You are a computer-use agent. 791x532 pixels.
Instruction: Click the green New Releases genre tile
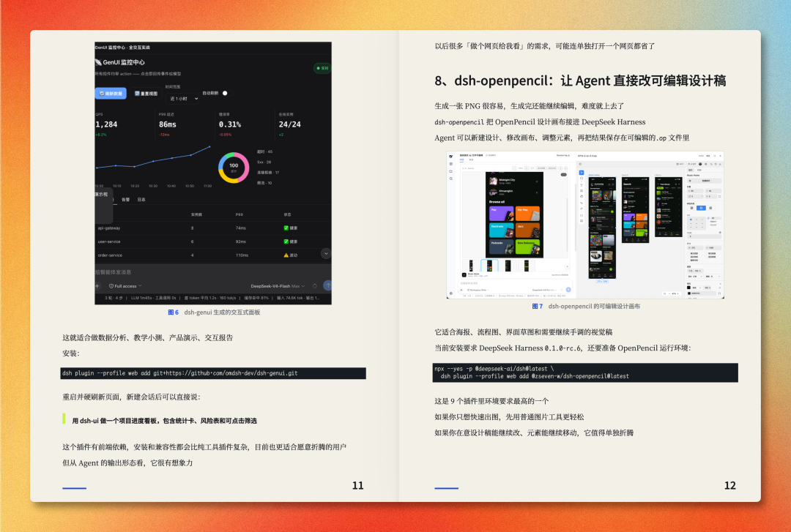pyautogui.click(x=527, y=247)
